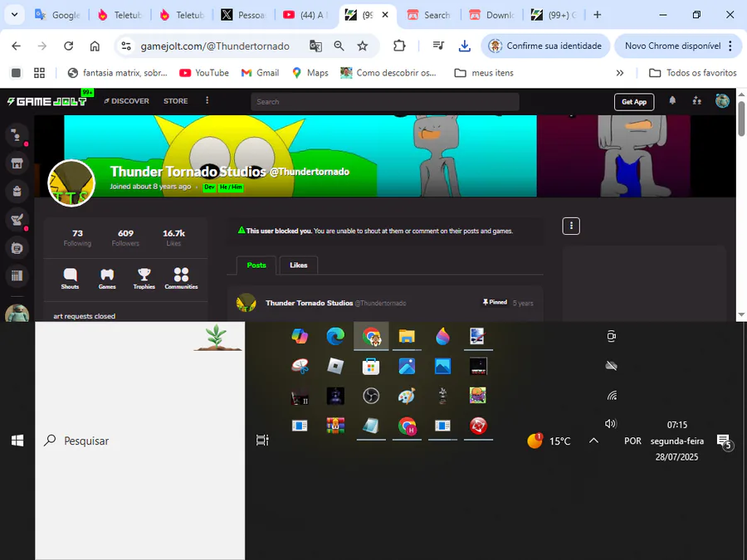Switch to the Posts tab

[256, 265]
